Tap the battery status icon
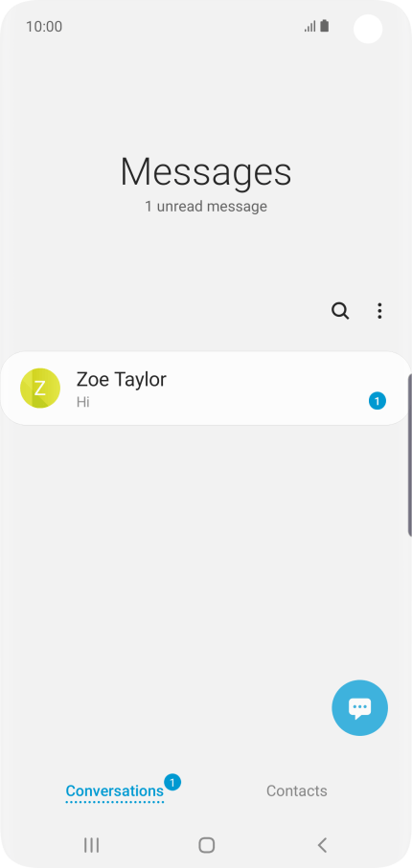The height and width of the screenshot is (868, 412). click(x=325, y=26)
